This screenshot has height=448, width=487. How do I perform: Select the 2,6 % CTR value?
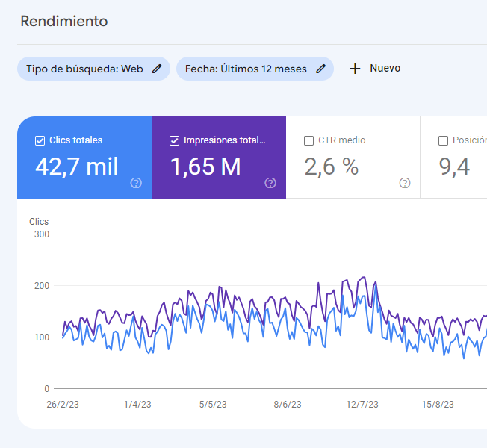click(x=332, y=167)
